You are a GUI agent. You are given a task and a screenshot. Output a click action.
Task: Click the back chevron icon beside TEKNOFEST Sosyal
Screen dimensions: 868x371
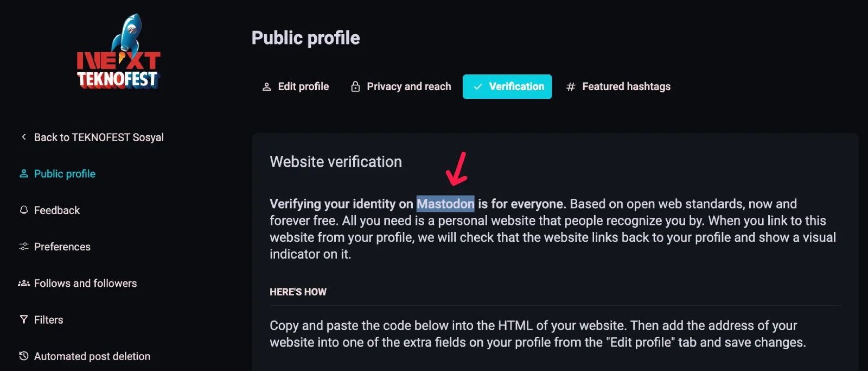point(24,137)
